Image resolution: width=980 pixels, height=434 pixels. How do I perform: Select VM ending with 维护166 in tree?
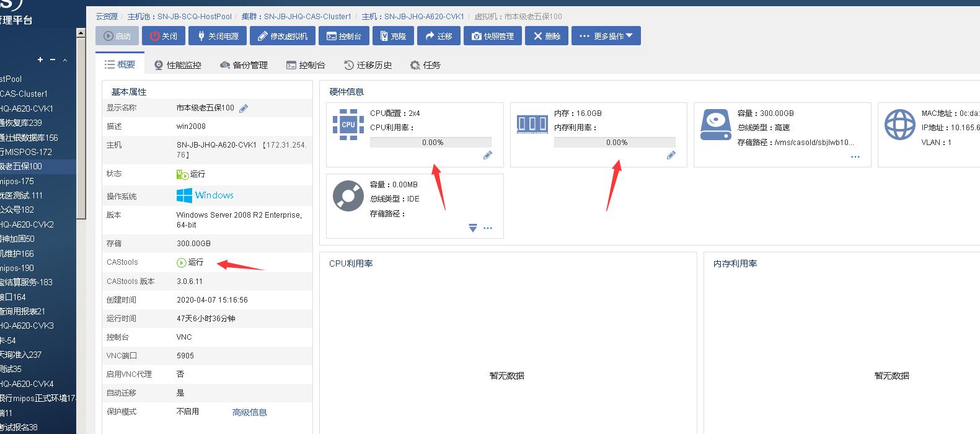[17, 253]
